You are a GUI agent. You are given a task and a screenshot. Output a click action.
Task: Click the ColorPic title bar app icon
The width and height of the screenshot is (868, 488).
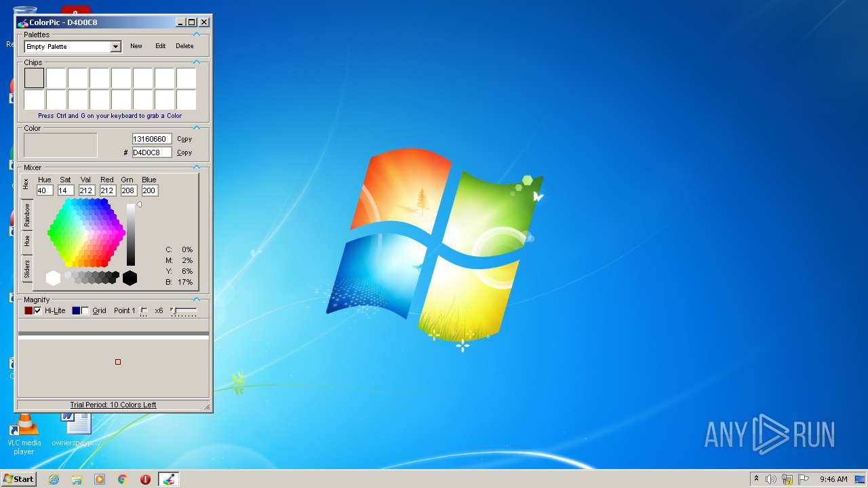point(23,22)
